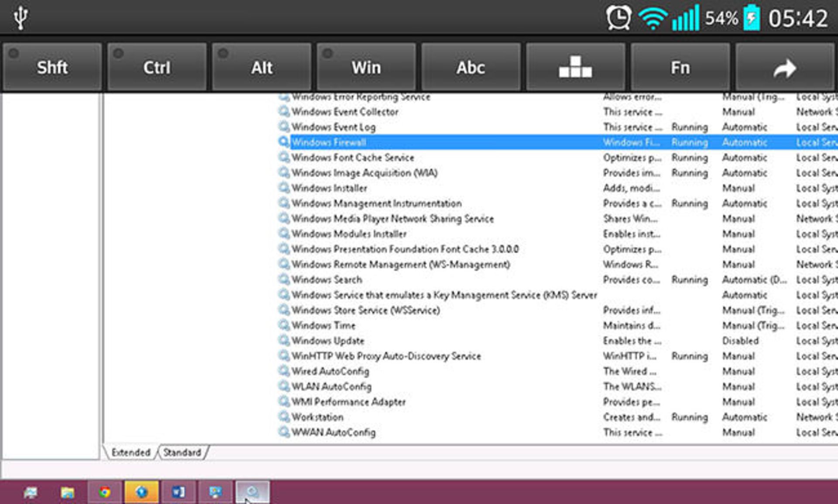Click 'Shares Win...' description cell
The width and height of the screenshot is (838, 504).
click(x=630, y=219)
